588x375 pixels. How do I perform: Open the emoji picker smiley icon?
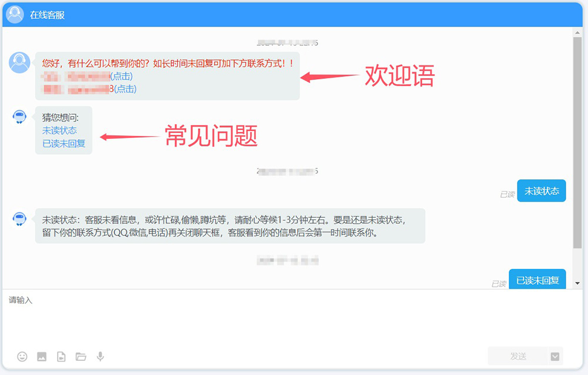pos(22,356)
